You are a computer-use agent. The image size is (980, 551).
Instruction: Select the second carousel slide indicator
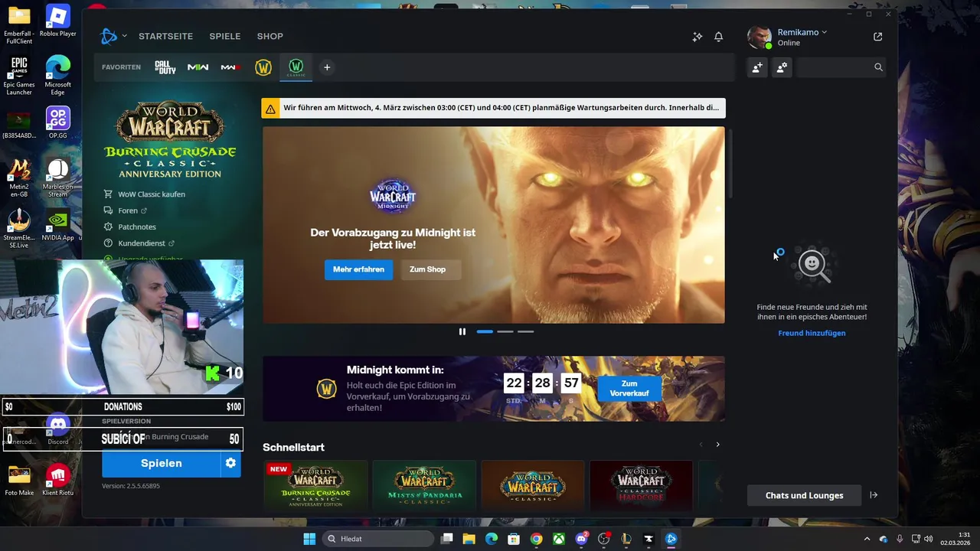[x=505, y=331]
